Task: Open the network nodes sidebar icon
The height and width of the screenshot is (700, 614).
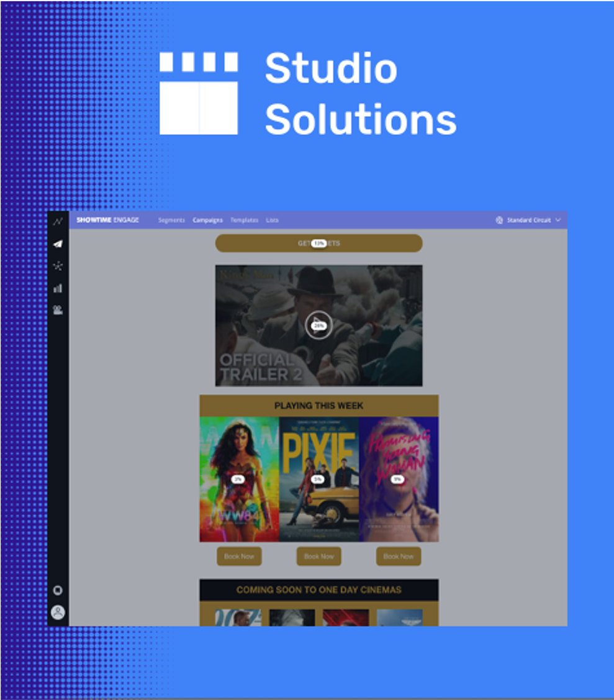Action: (58, 266)
